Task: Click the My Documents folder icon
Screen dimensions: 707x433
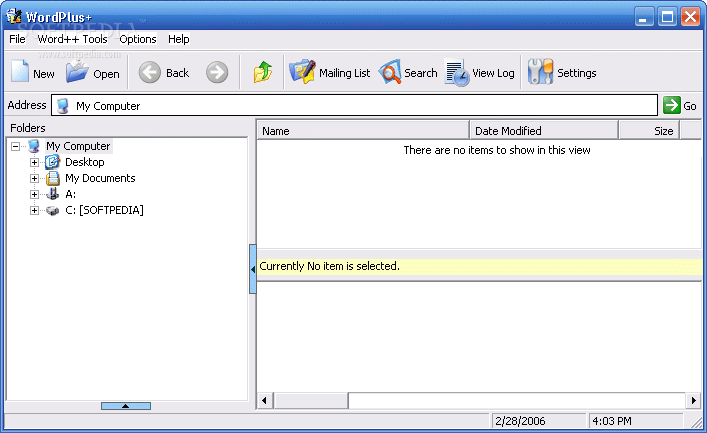Action: point(52,178)
